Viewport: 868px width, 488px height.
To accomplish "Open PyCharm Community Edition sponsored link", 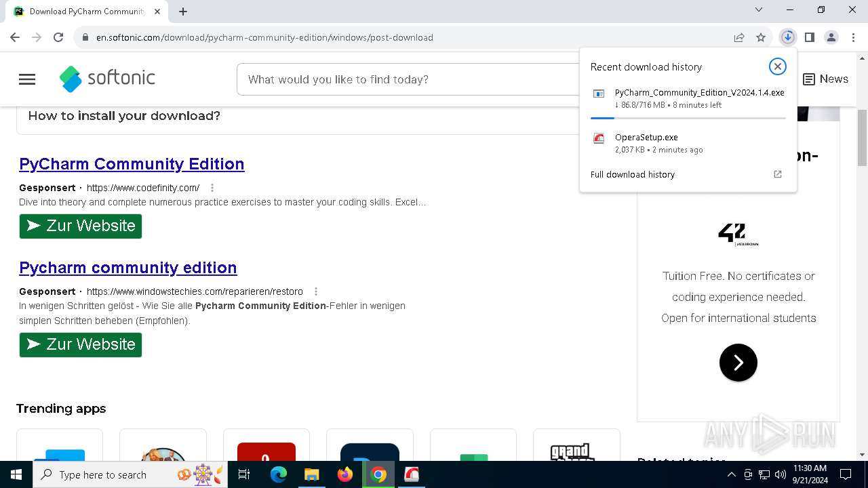I will (x=132, y=164).
